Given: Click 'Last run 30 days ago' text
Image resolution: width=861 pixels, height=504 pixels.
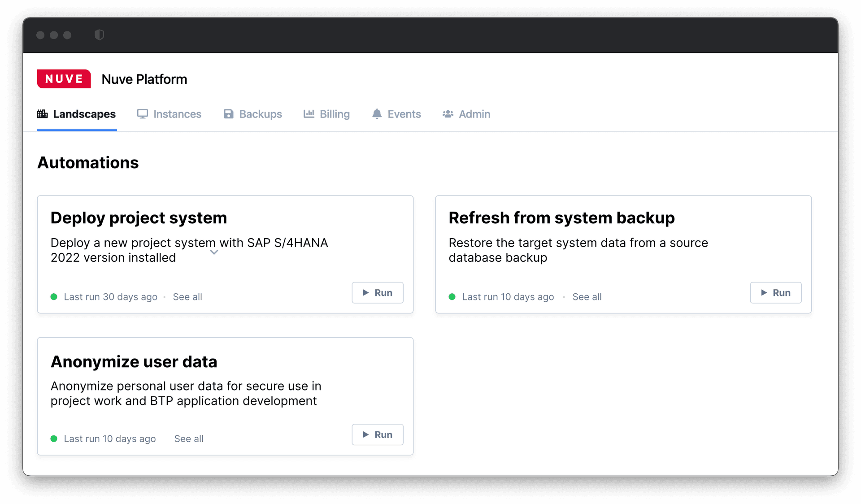Looking at the screenshot, I should pos(111,297).
